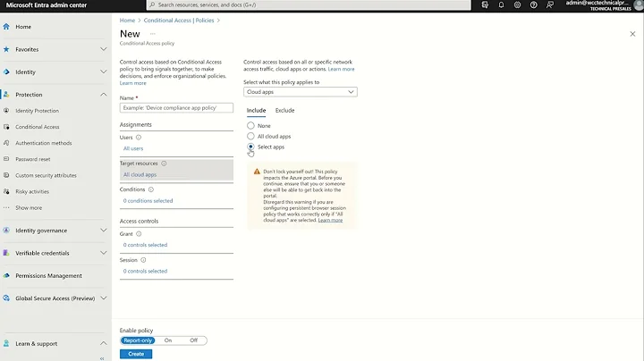Click 0 controls selected under Session
The height and width of the screenshot is (361, 644).
pos(145,271)
